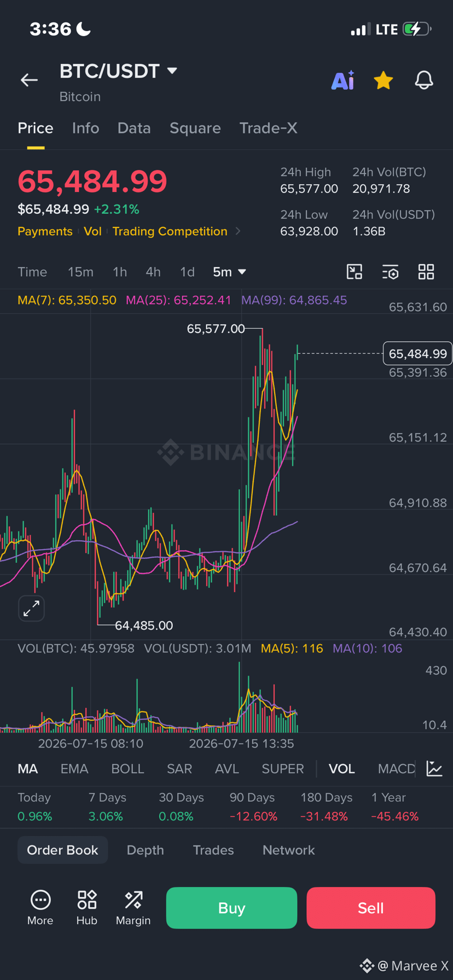Expand the BTC/USDT pair dropdown
This screenshot has height=980, width=453.
[172, 71]
